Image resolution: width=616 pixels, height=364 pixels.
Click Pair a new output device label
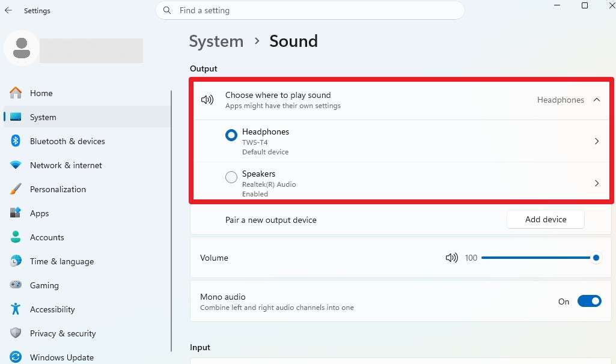270,220
